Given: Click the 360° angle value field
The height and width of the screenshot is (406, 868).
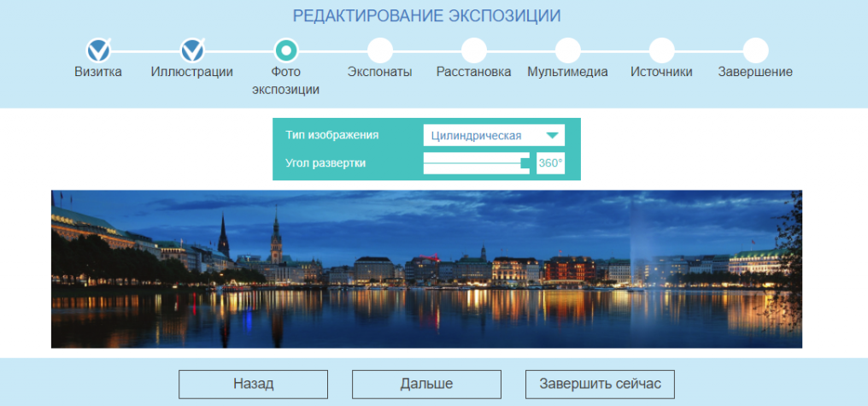Looking at the screenshot, I should [550, 163].
